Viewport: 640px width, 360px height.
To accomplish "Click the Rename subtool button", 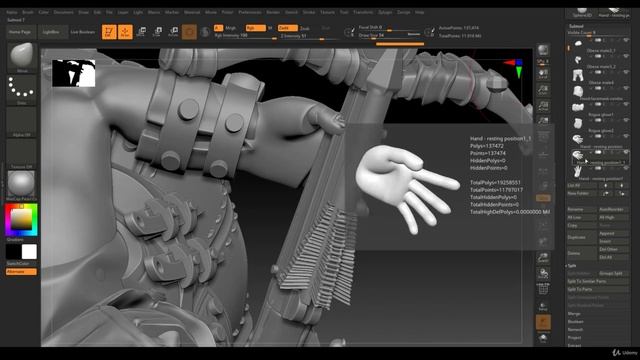I will 582,209.
